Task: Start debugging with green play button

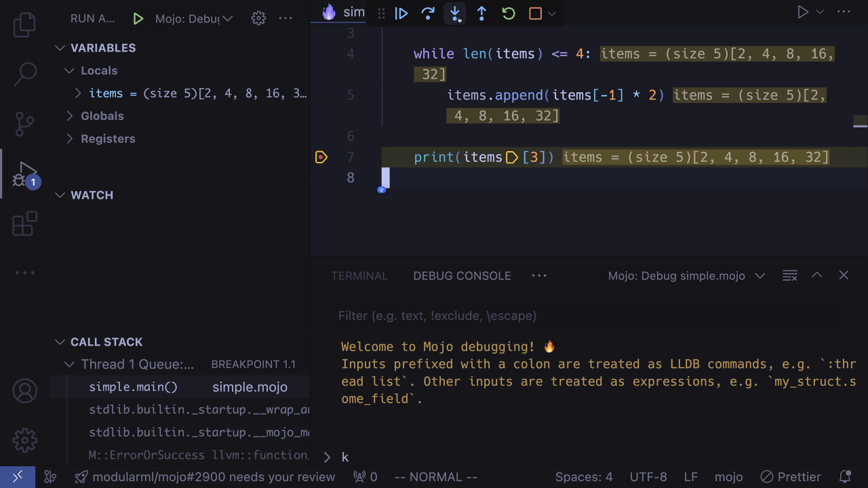Action: point(138,19)
